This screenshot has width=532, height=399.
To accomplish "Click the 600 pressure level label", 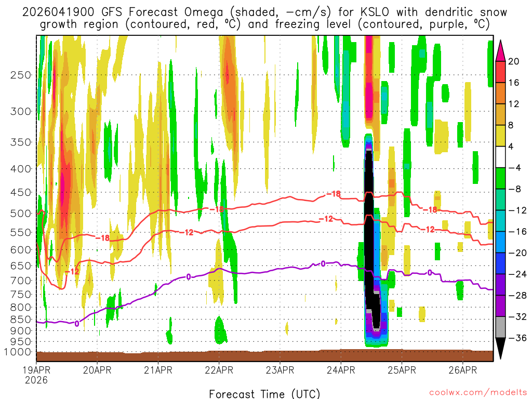I will [x=21, y=250].
